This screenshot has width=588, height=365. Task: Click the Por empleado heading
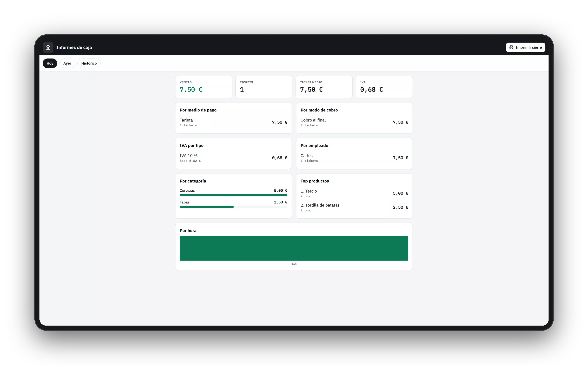(314, 146)
